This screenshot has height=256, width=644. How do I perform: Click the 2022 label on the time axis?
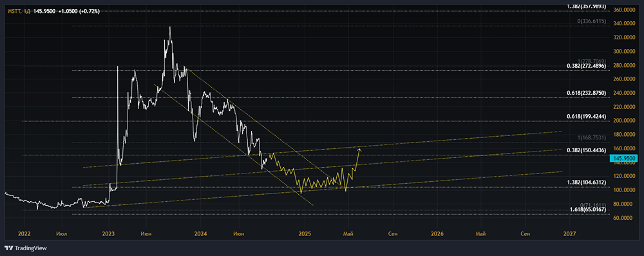[x=24, y=234]
